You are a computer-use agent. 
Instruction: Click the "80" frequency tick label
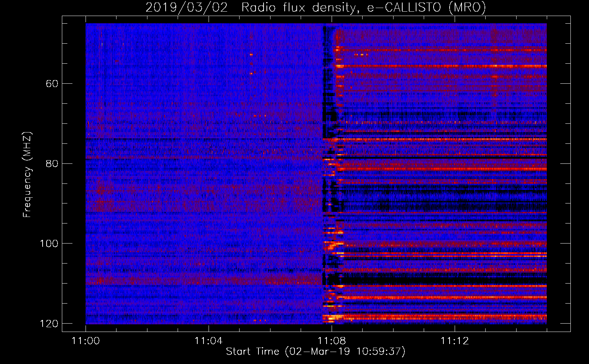(x=52, y=163)
